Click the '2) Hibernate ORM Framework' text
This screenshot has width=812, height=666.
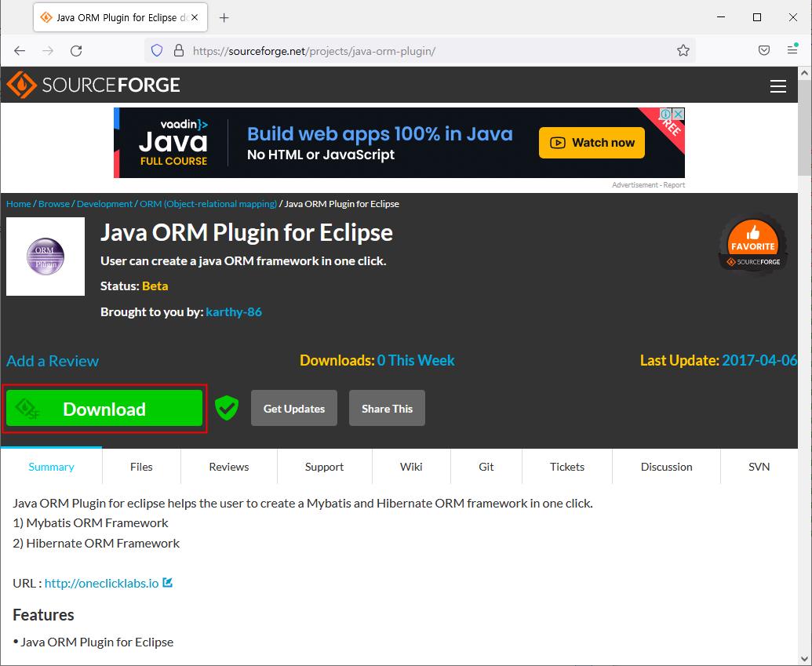coord(96,544)
